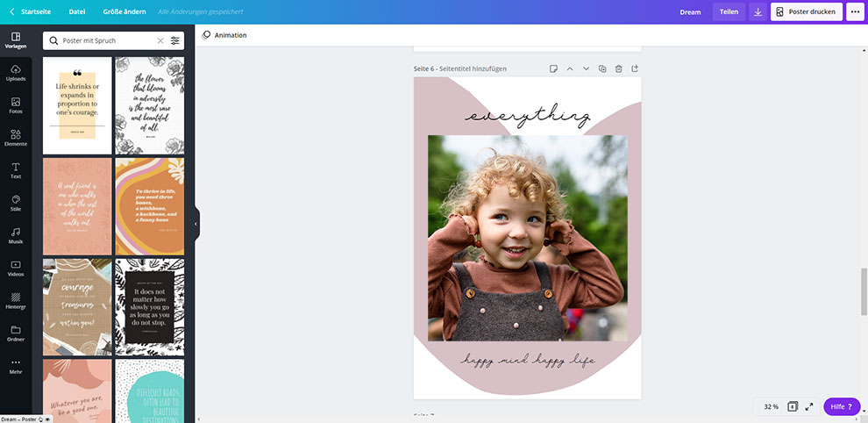Collapse the side panel with the arrow handle
Viewport: 868px width, 423px height.
(x=196, y=224)
